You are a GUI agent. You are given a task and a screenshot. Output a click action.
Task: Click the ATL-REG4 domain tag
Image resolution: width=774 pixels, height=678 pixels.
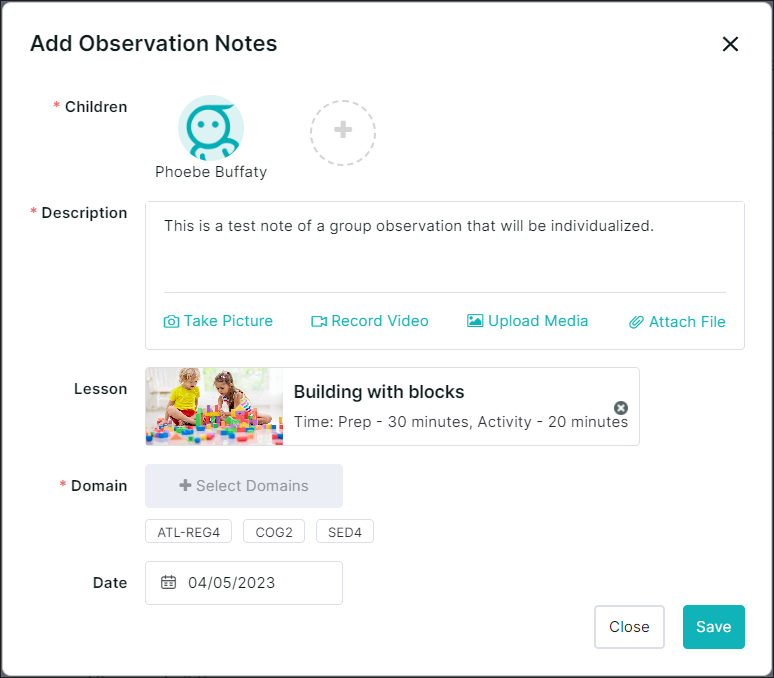coord(188,532)
